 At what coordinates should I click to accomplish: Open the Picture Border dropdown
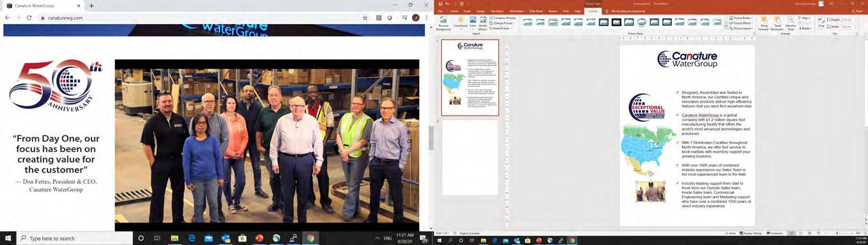[x=741, y=18]
